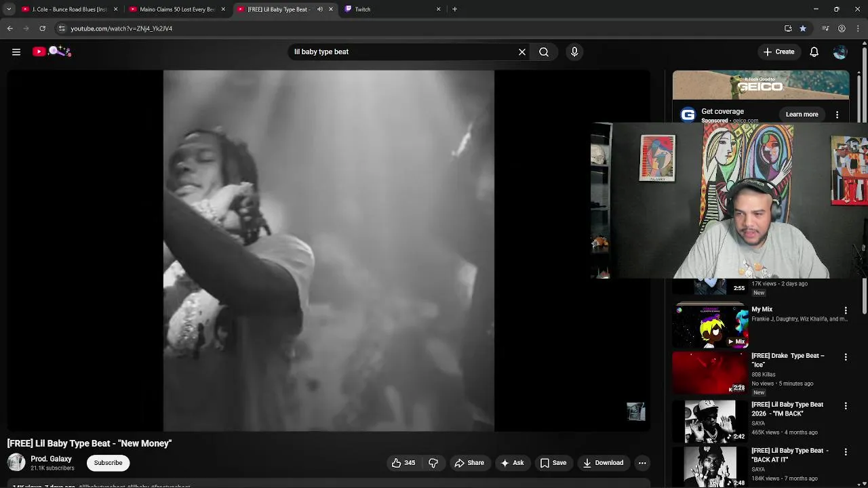Go back in browser history

coord(10,28)
